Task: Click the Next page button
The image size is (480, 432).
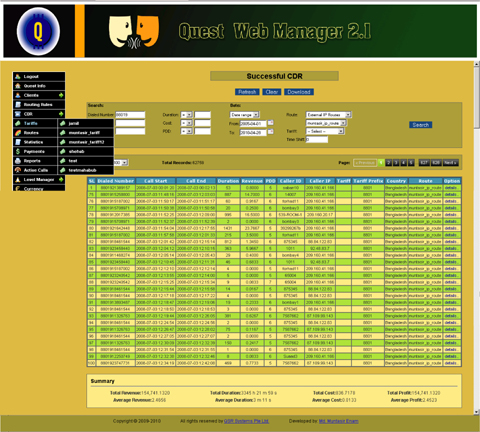Action: (x=450, y=163)
